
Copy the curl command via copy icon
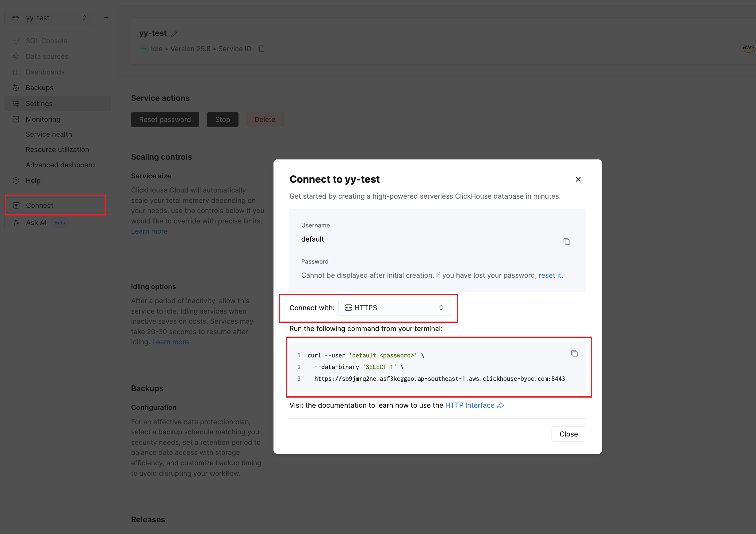574,353
